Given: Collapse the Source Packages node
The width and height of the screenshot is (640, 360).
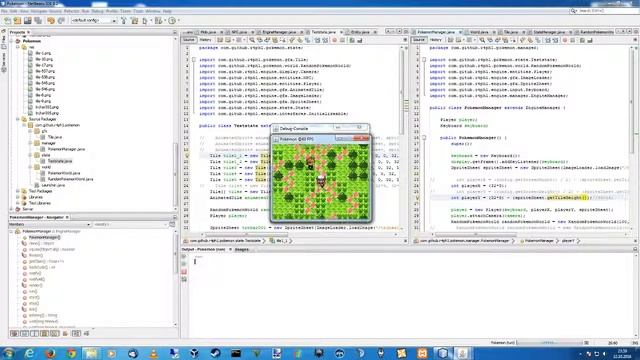Looking at the screenshot, I should click(x=18, y=119).
